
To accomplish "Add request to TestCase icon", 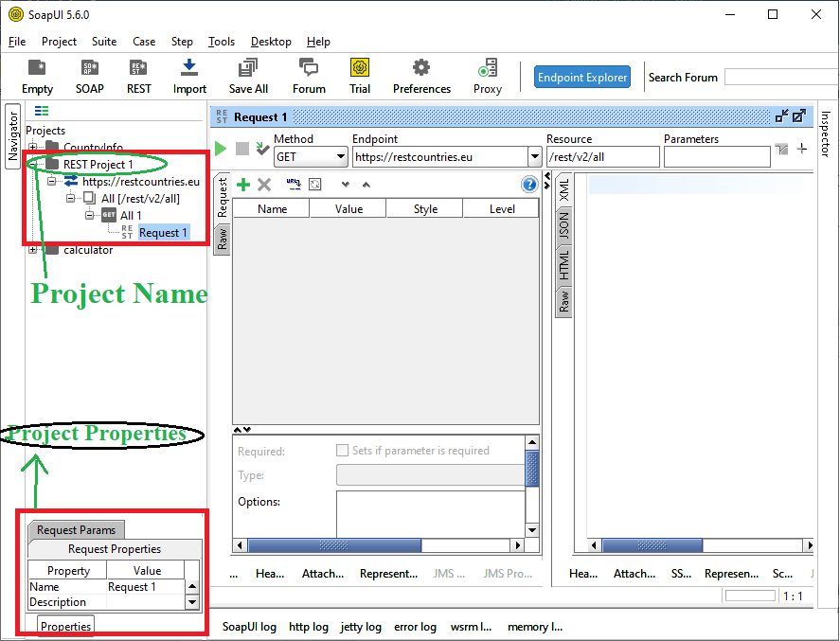I will 262,149.
